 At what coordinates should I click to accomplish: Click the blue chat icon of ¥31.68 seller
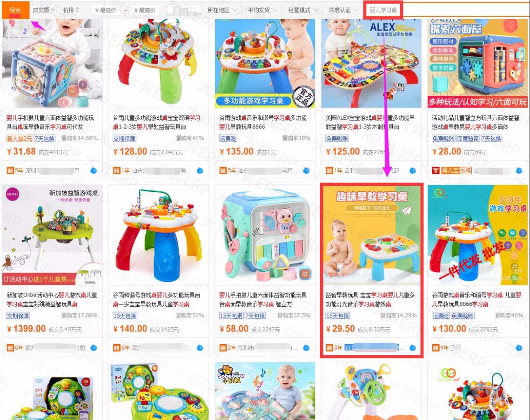pyautogui.click(x=94, y=170)
